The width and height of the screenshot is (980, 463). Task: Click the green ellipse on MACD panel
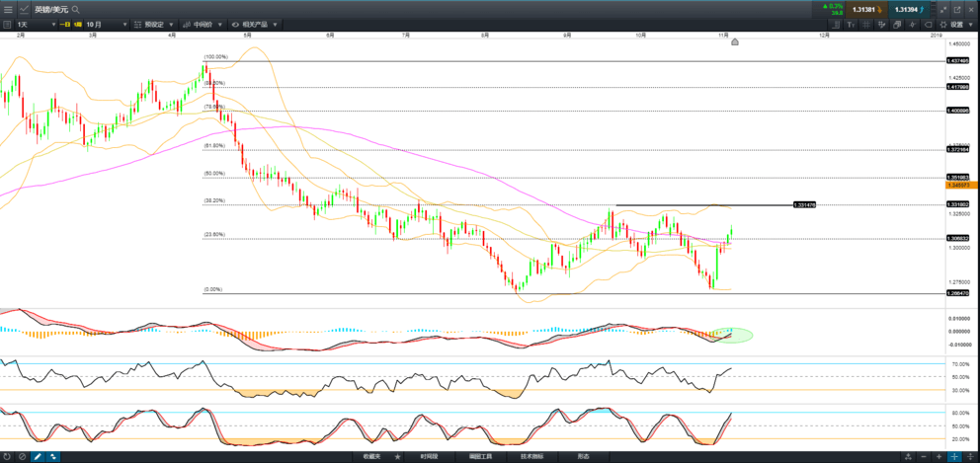coord(732,335)
